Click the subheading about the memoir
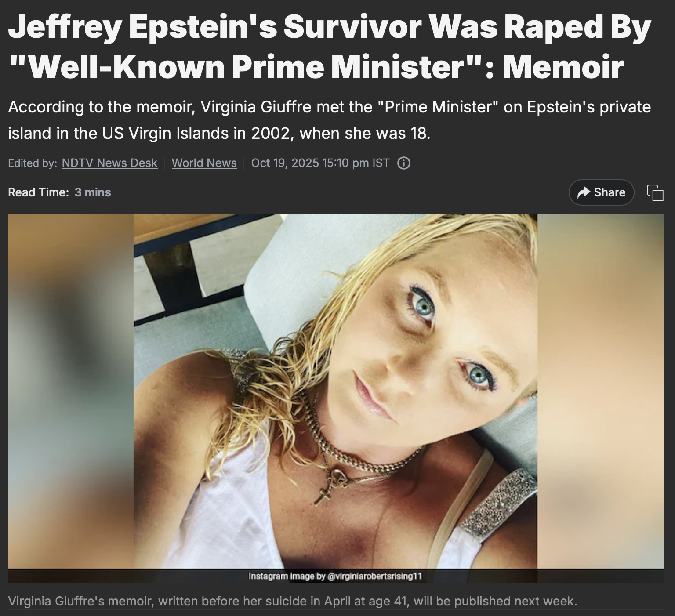 pyautogui.click(x=329, y=120)
